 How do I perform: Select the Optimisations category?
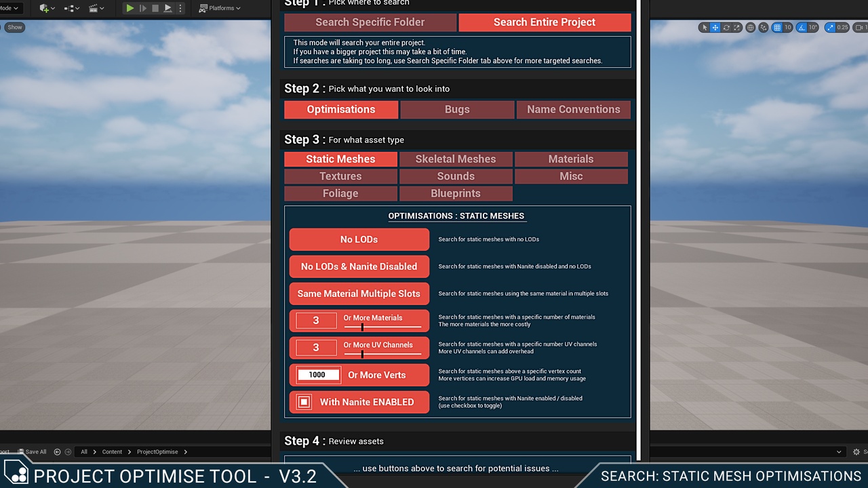pos(341,110)
